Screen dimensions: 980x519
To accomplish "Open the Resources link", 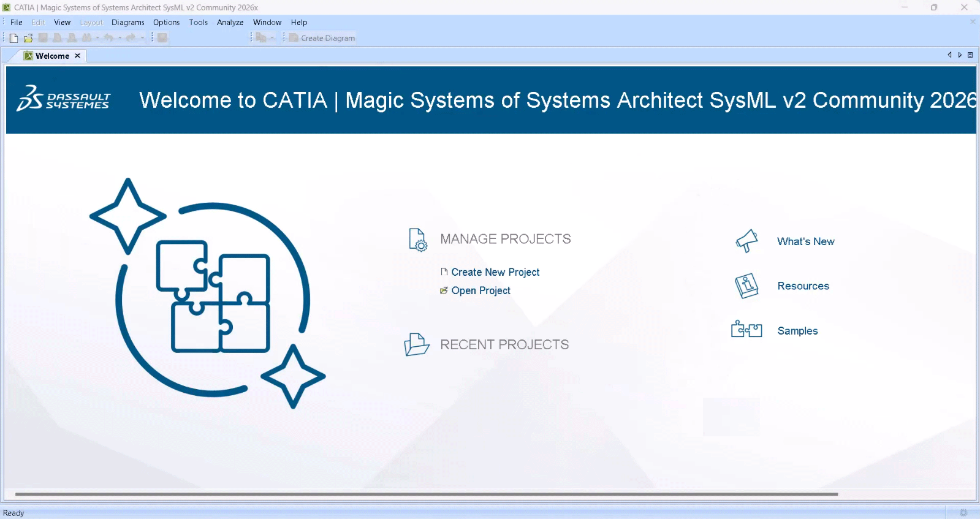I will [803, 286].
